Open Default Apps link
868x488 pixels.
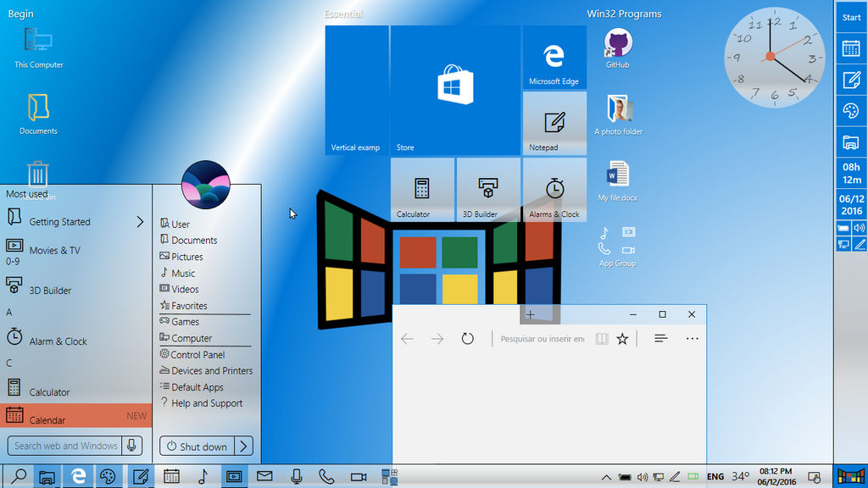coord(192,387)
